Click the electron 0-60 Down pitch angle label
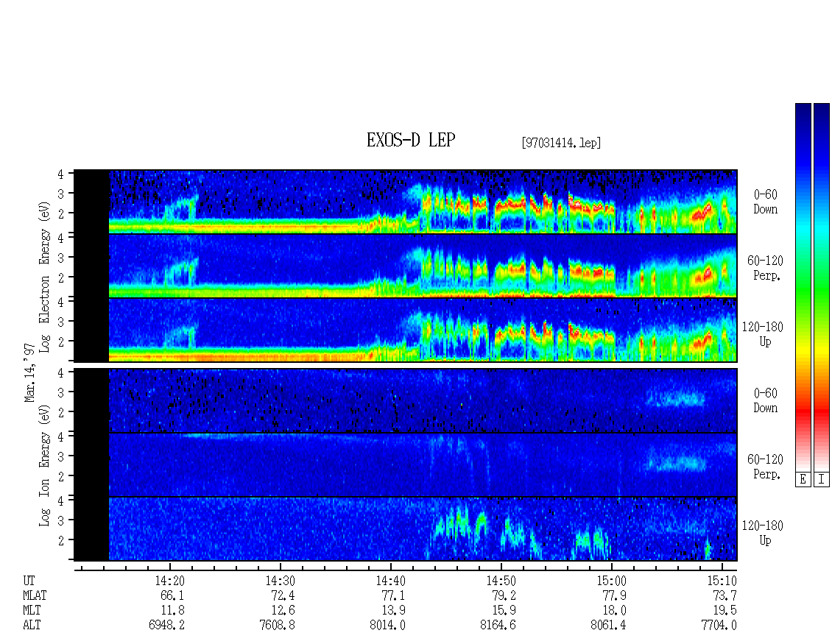This screenshot has width=832, height=644. pyautogui.click(x=765, y=202)
